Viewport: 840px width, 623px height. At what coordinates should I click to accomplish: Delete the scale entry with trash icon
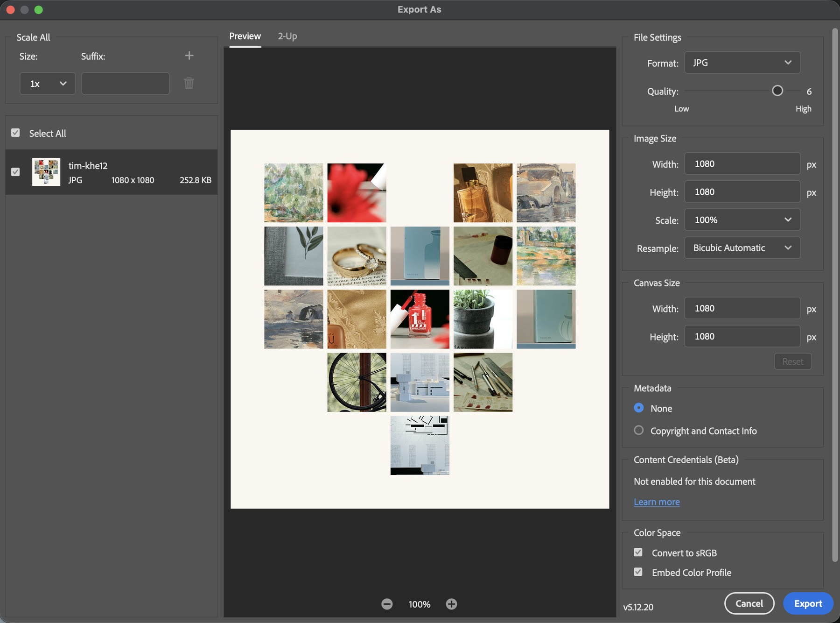[189, 83]
